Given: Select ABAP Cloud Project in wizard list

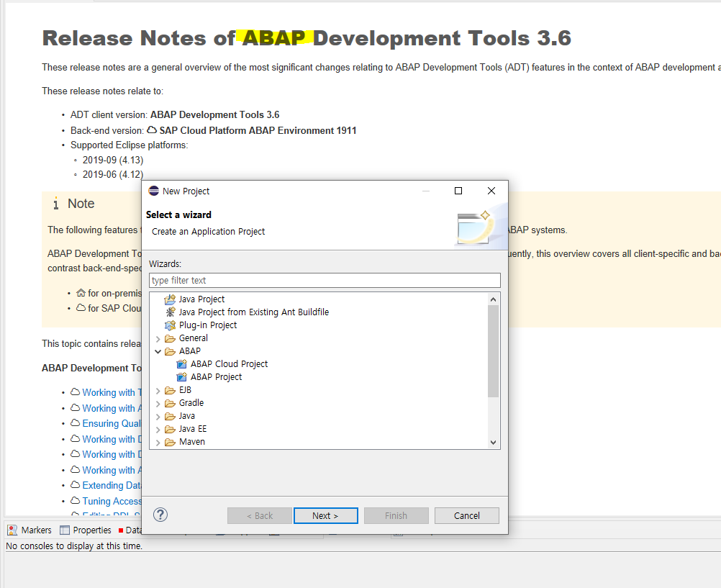Looking at the screenshot, I should pos(229,364).
